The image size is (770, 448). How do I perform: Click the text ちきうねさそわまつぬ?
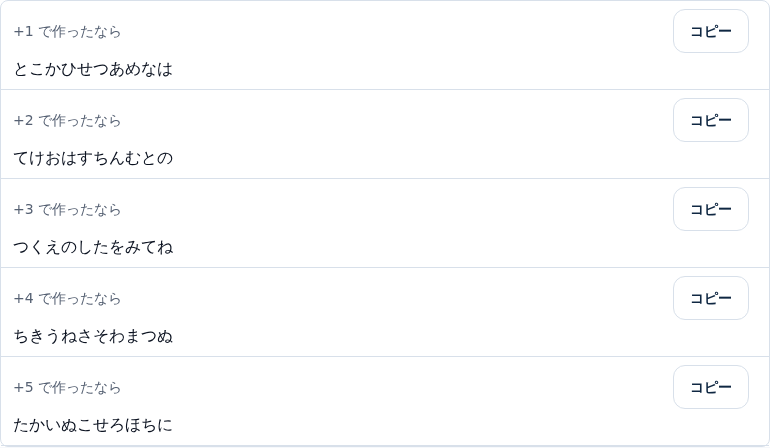[x=93, y=336]
